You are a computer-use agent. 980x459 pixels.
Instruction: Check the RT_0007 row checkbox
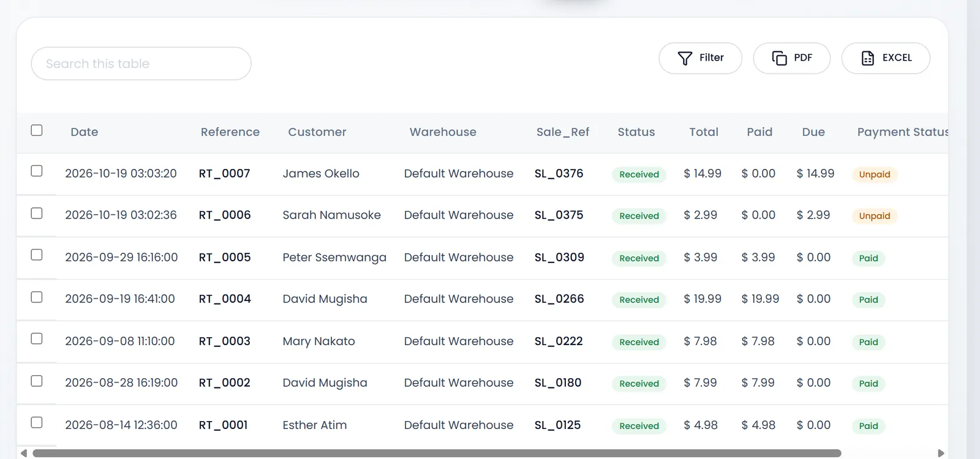coord(37,171)
